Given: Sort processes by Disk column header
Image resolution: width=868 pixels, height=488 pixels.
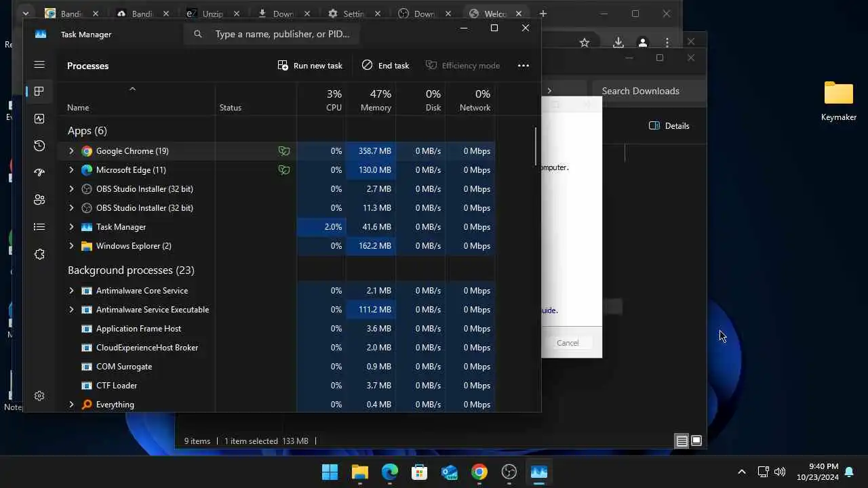Looking at the screenshot, I should [420, 100].
